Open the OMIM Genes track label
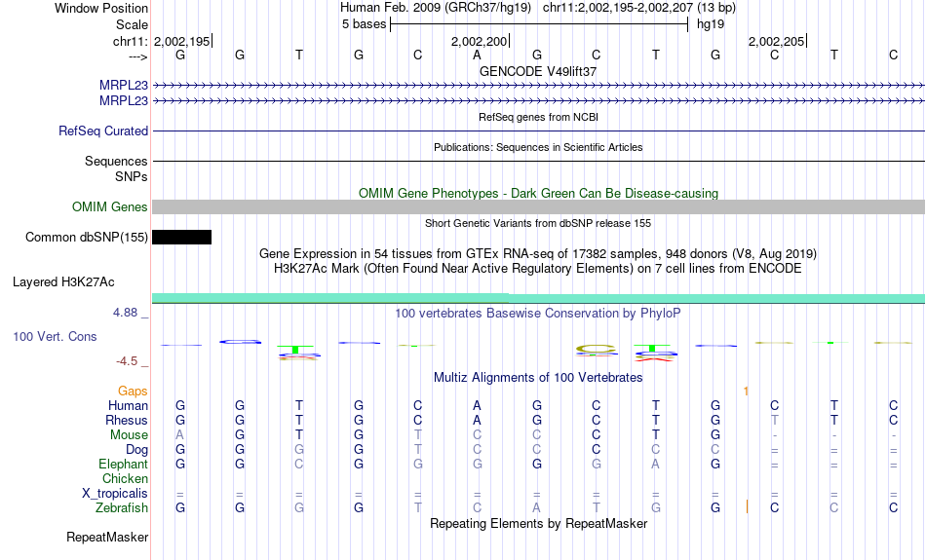Viewport: 926px width, 560px height. (x=110, y=207)
